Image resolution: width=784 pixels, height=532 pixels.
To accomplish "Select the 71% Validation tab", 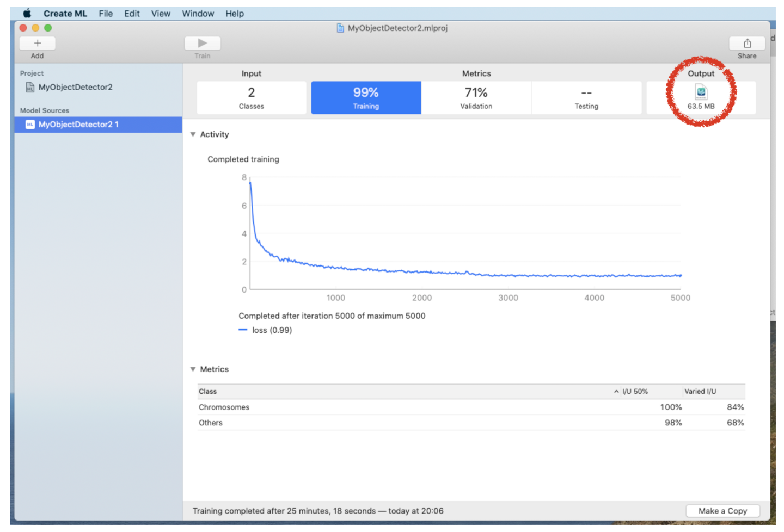I will (476, 98).
